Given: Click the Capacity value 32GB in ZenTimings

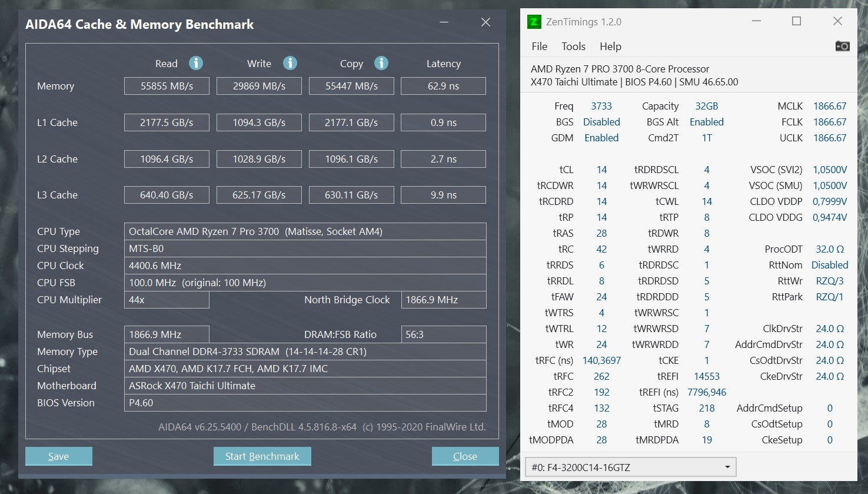Looking at the screenshot, I should tap(707, 106).
